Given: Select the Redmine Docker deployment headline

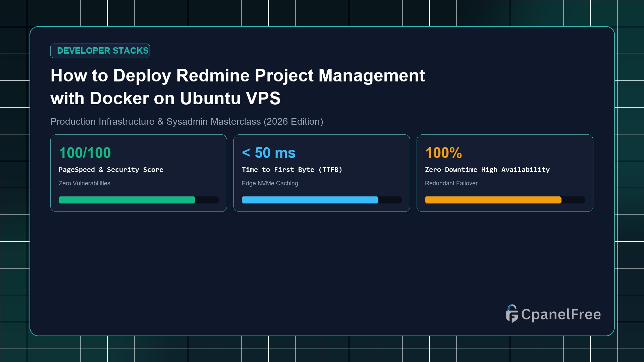Looking at the screenshot, I should 237,87.
